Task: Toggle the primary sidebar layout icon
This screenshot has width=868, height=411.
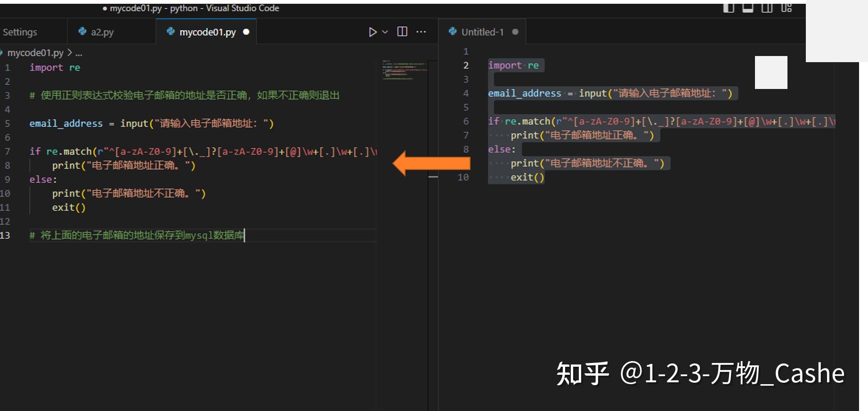Action: [x=729, y=8]
